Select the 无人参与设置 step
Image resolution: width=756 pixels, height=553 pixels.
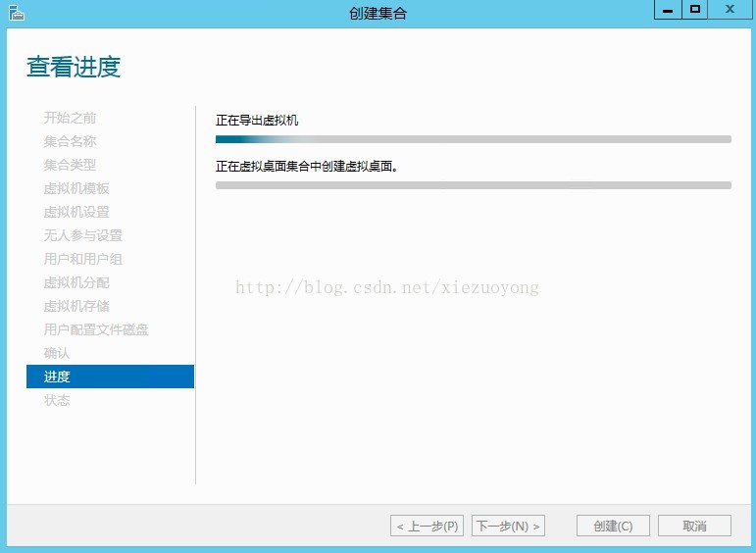click(83, 235)
